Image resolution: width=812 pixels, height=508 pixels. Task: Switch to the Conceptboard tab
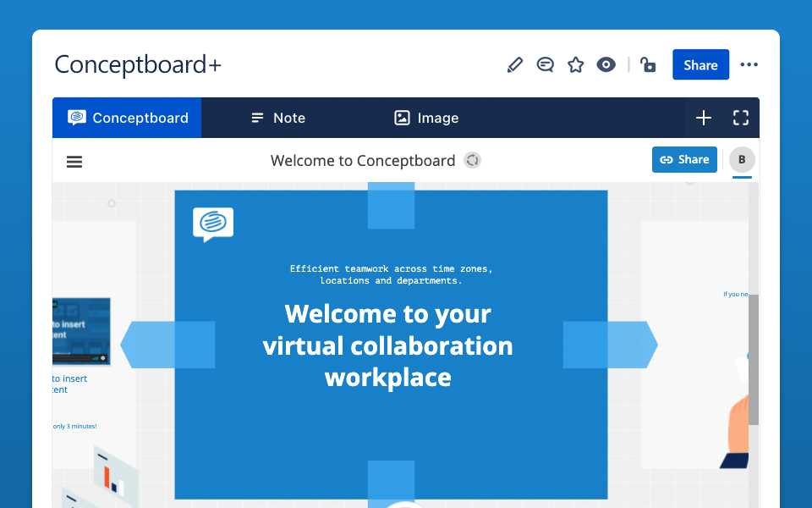[x=127, y=118]
